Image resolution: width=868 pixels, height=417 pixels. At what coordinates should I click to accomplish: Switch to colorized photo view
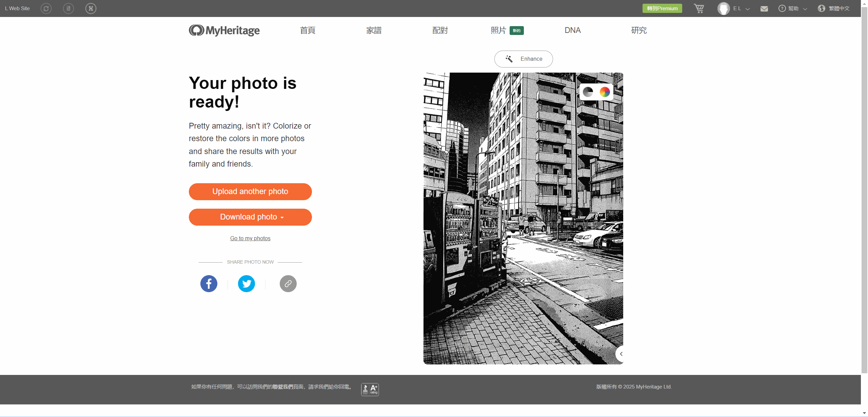point(605,92)
